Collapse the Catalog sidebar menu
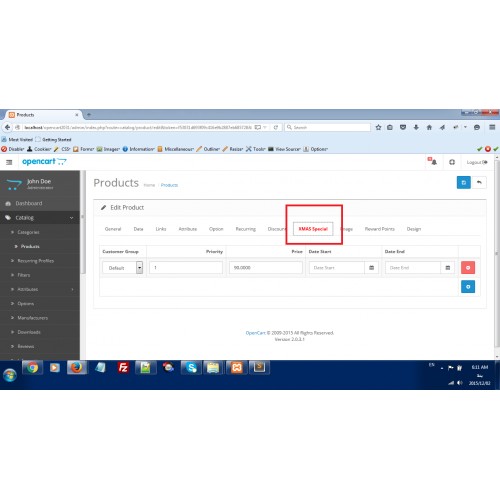This screenshot has height=500, width=500. [x=40, y=218]
